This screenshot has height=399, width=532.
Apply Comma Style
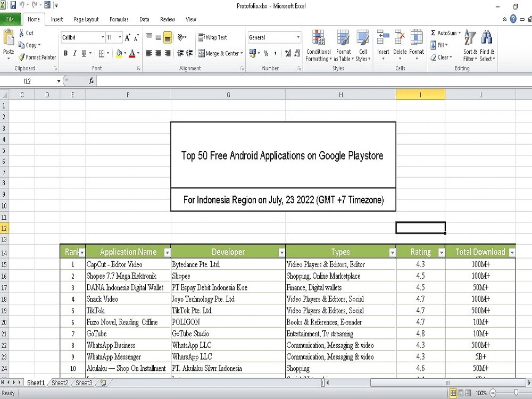(275, 53)
